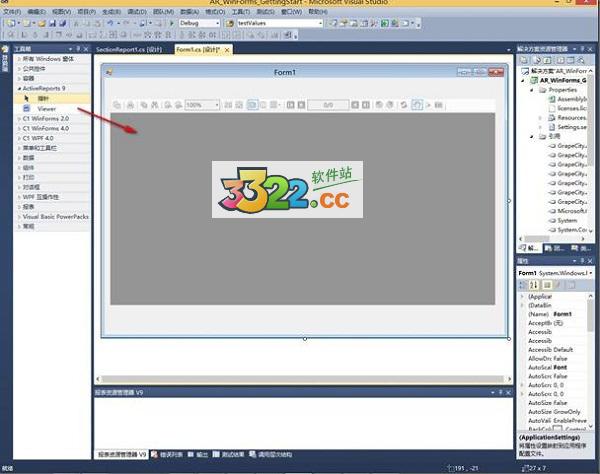Click the save icon in main toolbar
The width and height of the screenshot is (600, 474).
[56, 22]
